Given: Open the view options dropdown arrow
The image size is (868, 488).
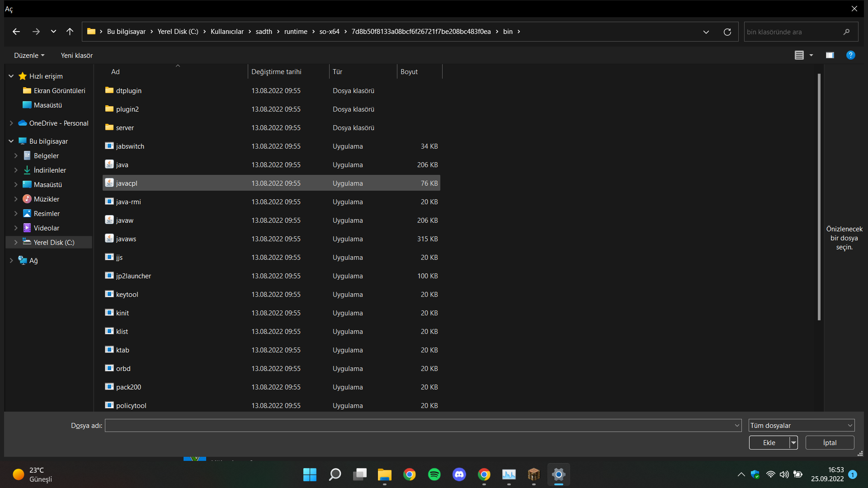Looking at the screenshot, I should tap(811, 55).
